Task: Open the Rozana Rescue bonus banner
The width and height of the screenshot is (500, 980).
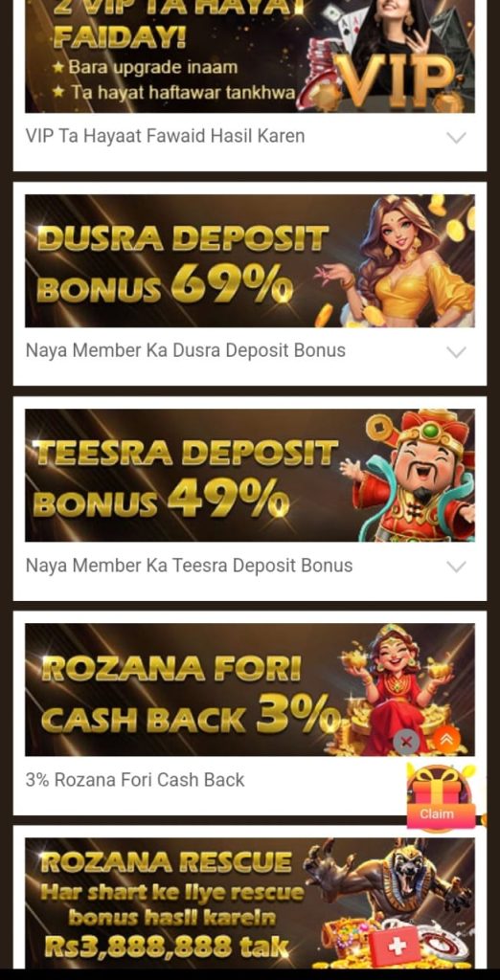Action: [250, 903]
